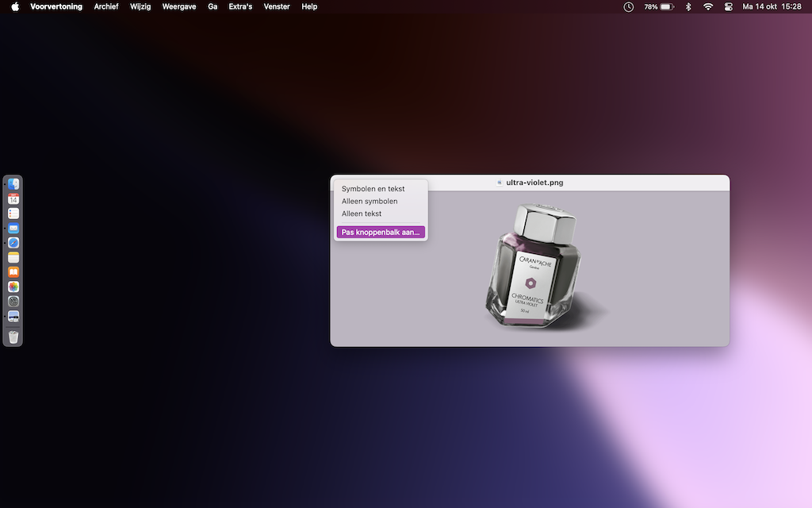Viewport: 812px width, 508px height.
Task: Open Finder from the Dock
Action: [13, 184]
